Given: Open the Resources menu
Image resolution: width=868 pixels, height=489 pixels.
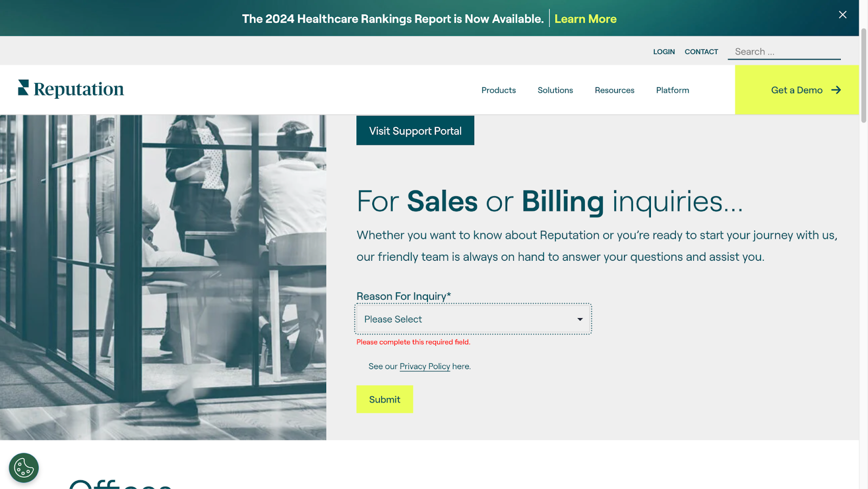Looking at the screenshot, I should [x=615, y=90].
